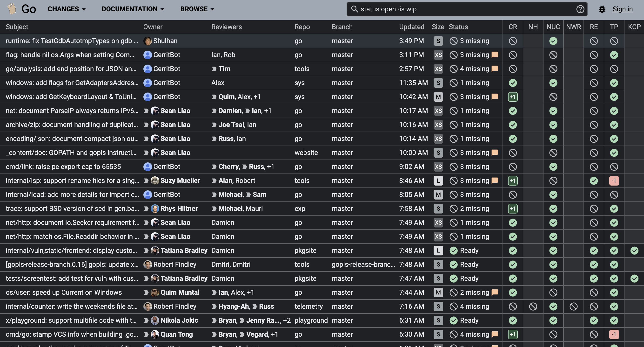Expand the DOCUMENTATION dropdown menu
This screenshot has width=644, height=347.
coord(133,9)
